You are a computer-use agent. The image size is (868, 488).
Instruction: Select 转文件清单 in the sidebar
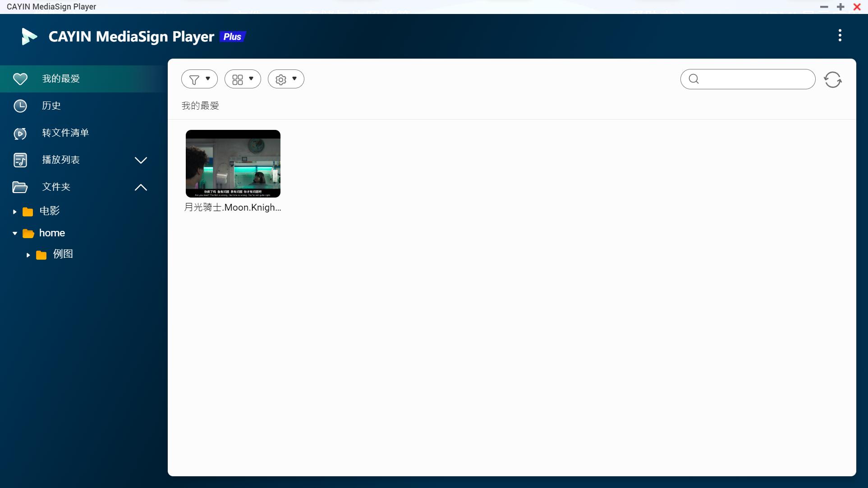click(65, 133)
